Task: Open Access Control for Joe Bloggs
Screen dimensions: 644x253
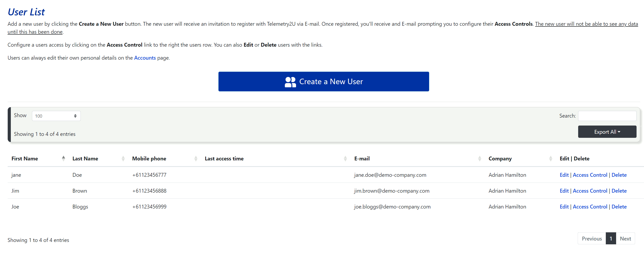Action: click(x=590, y=207)
